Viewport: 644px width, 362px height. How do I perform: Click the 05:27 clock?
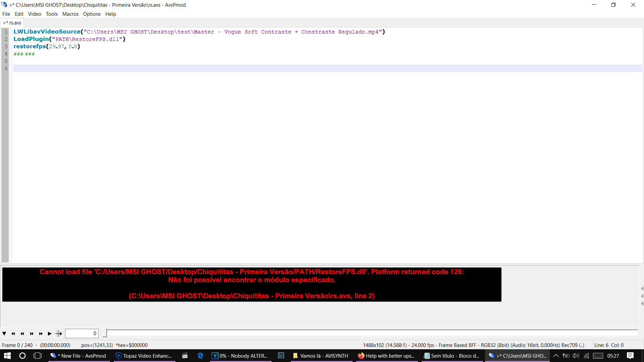coord(613,356)
